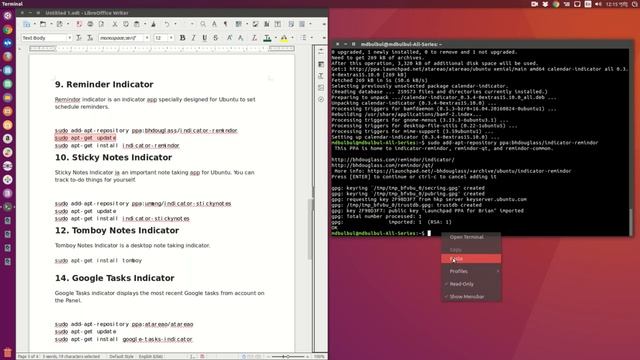This screenshot has height=360, width=640.
Task: Open the bullets list dropdown arrow
Action: click(x=311, y=38)
